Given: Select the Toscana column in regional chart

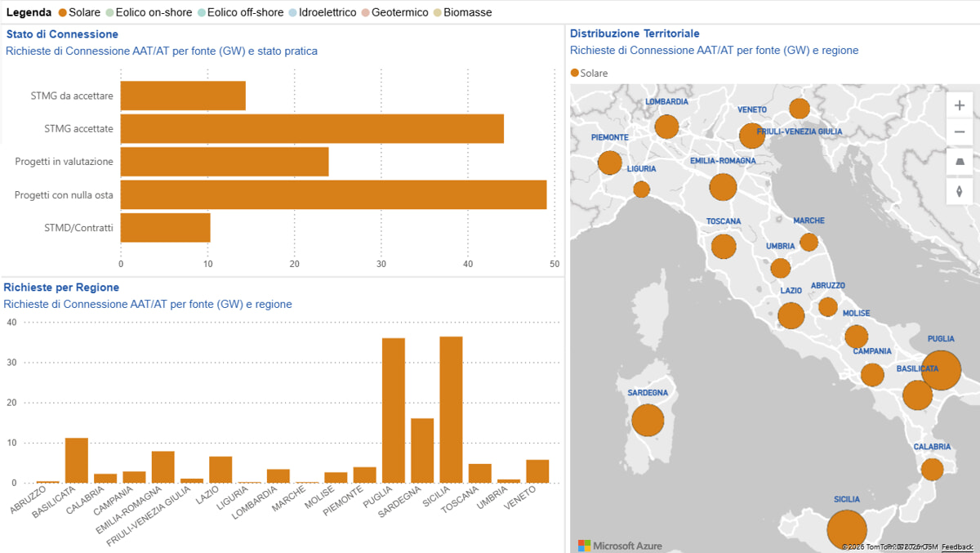Looking at the screenshot, I should (480, 474).
